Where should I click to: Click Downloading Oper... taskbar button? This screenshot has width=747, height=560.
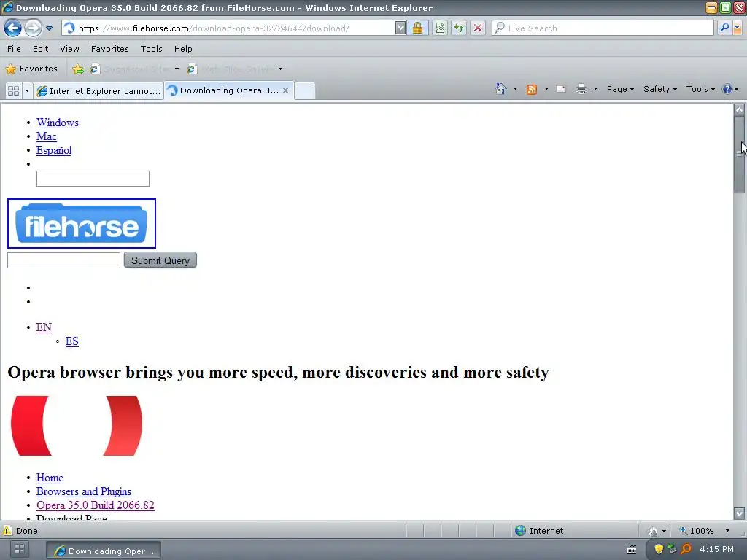click(104, 551)
